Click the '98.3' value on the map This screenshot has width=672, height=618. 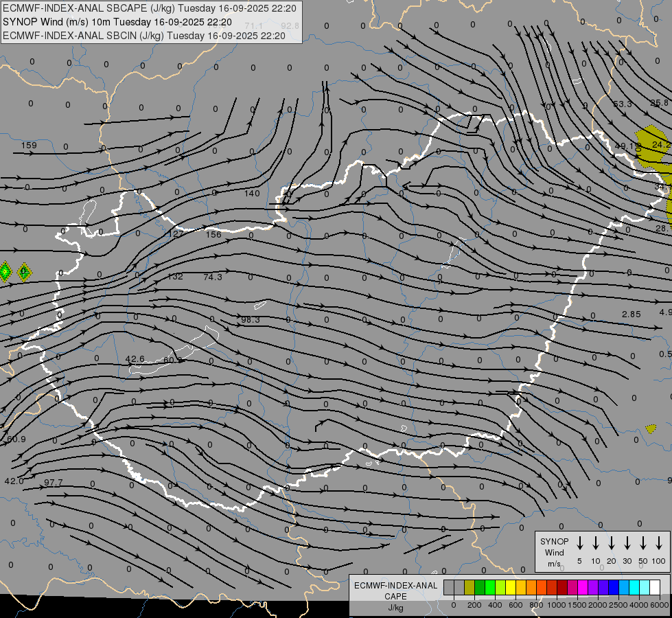coord(251,319)
